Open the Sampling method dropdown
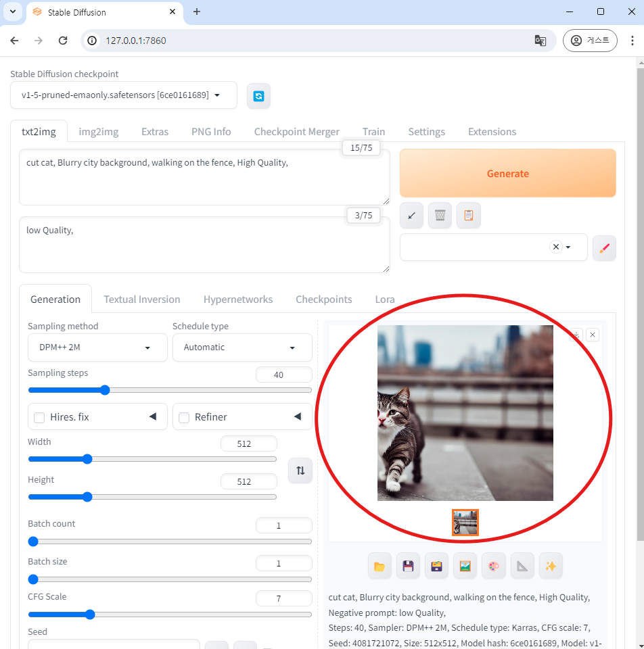This screenshot has height=649, width=644. 97,347
